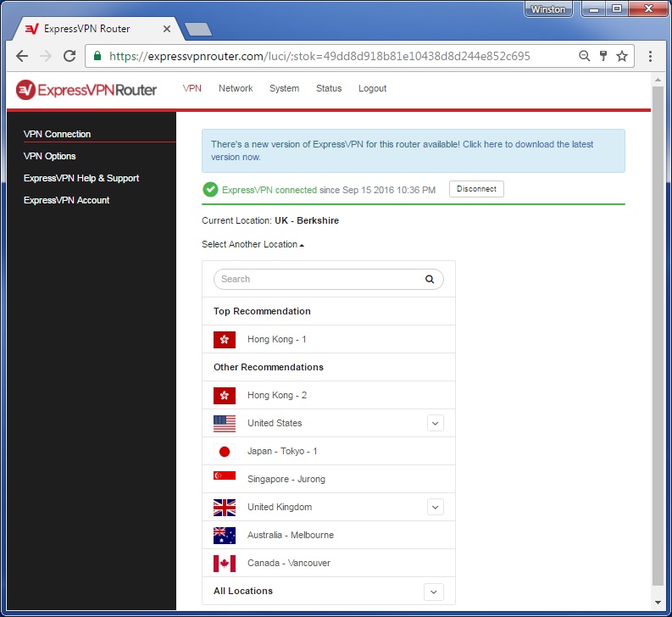672x617 pixels.
Task: Click the page vertical scrollbar thumb
Action: point(658,336)
